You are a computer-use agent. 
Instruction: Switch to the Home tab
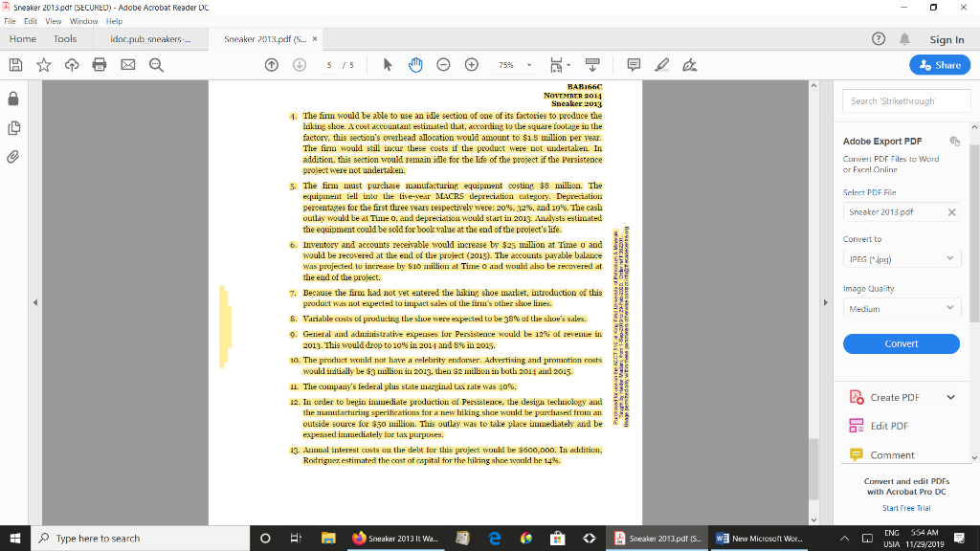pyautogui.click(x=25, y=39)
